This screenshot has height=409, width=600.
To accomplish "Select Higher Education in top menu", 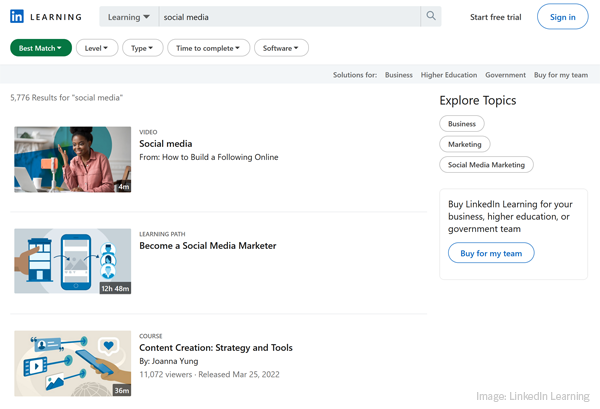I will coord(449,75).
